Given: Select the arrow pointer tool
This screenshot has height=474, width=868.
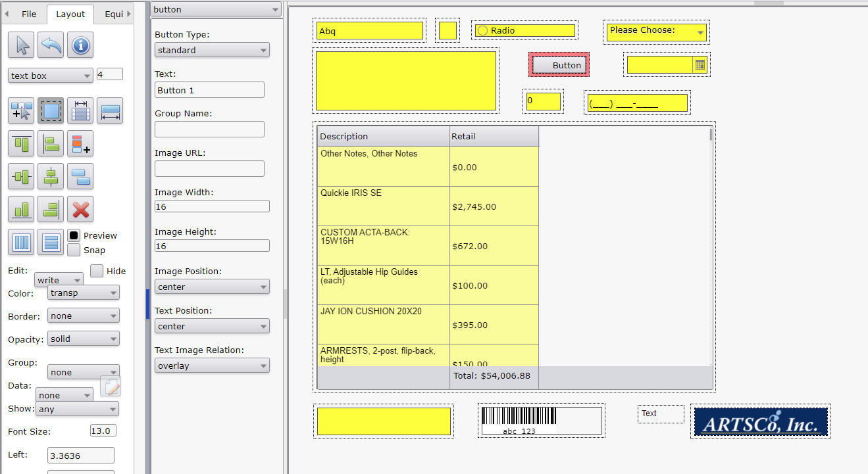Looking at the screenshot, I should pos(21,45).
